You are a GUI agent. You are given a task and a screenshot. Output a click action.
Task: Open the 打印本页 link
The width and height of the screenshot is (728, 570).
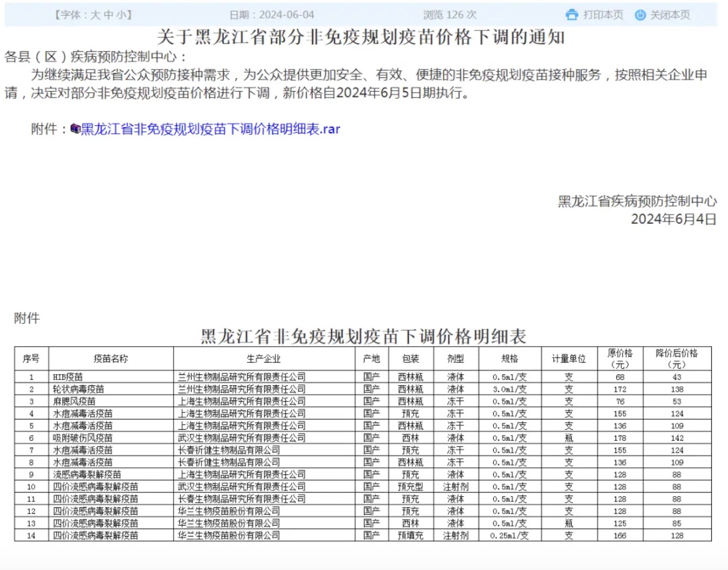tap(603, 15)
